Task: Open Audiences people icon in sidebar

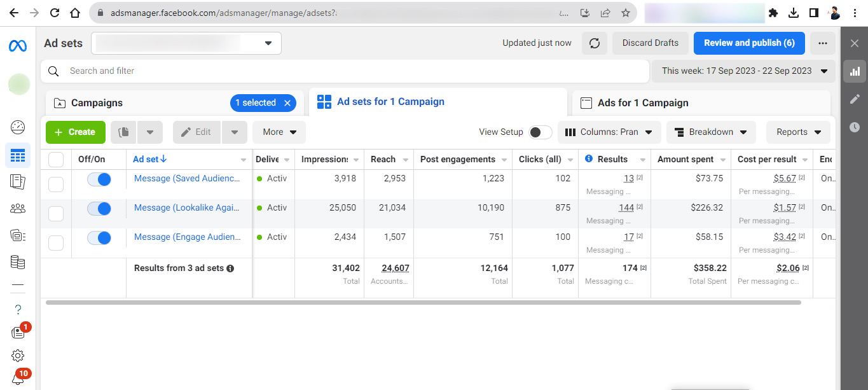Action: click(x=18, y=208)
